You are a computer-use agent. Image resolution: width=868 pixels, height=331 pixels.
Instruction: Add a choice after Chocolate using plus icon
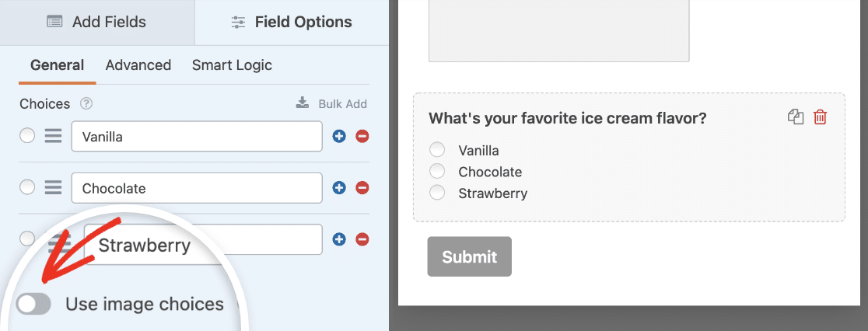pos(339,188)
